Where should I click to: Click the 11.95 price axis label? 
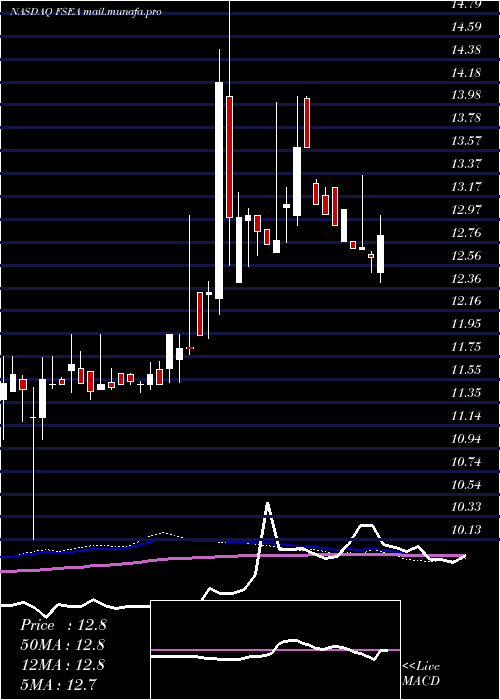pyautogui.click(x=467, y=324)
